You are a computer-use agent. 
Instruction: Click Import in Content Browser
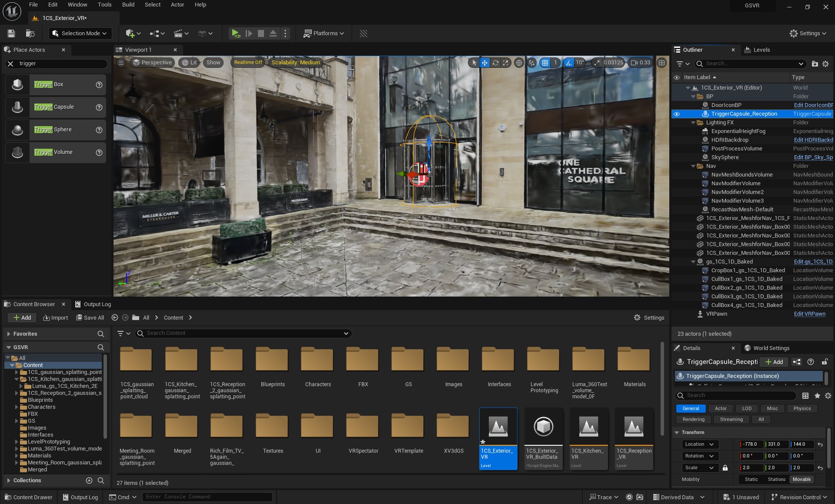coord(56,318)
